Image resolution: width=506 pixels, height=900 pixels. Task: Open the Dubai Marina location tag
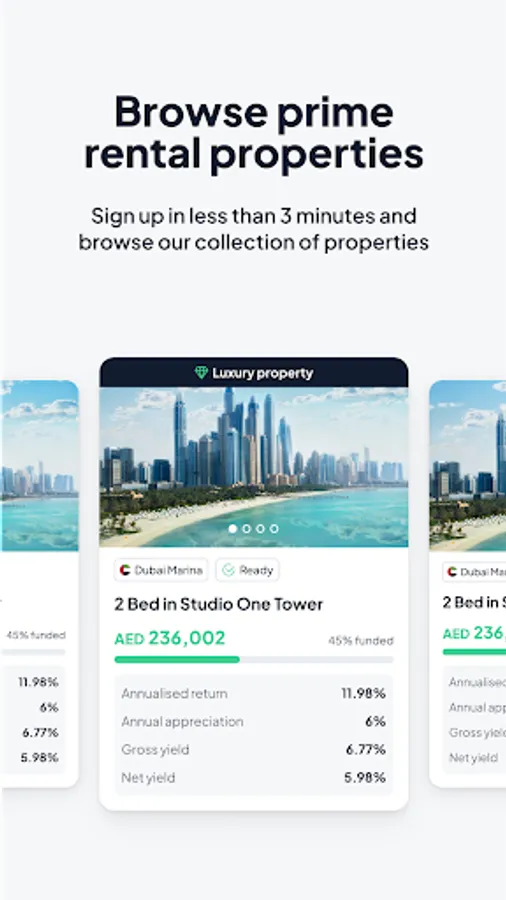pyautogui.click(x=161, y=570)
